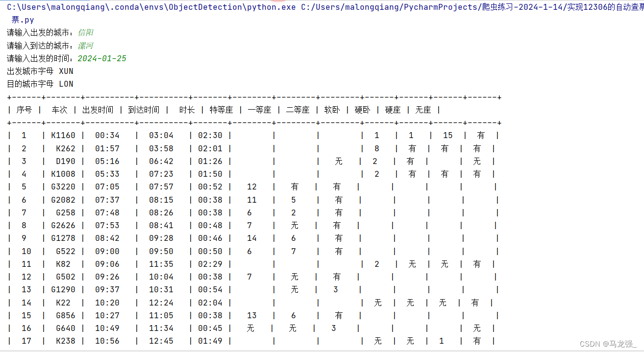The image size is (644, 352).
Task: Click departure time 10:56
Action: coord(107,341)
